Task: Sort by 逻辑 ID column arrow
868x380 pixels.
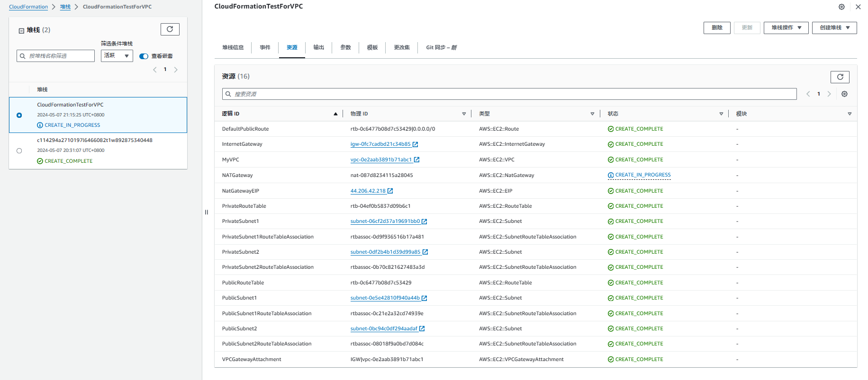Action: pyautogui.click(x=335, y=114)
